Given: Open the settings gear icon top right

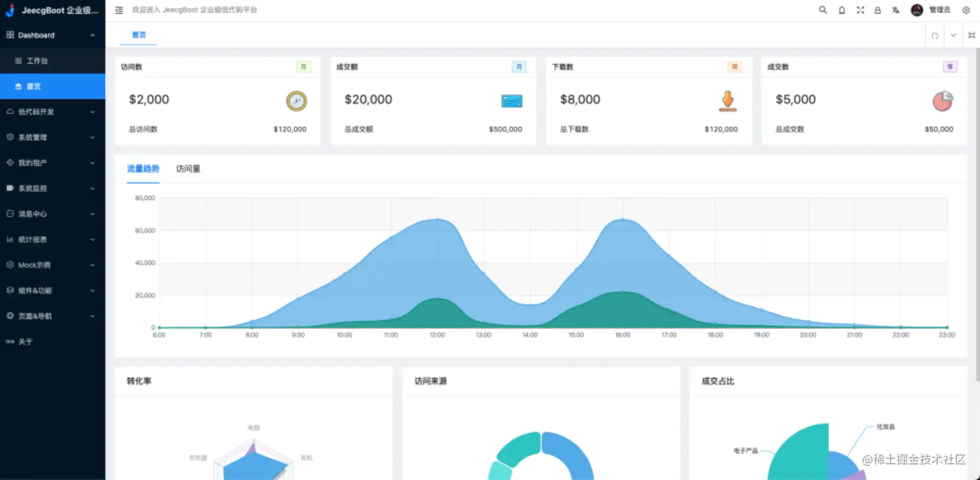Looking at the screenshot, I should [x=966, y=10].
